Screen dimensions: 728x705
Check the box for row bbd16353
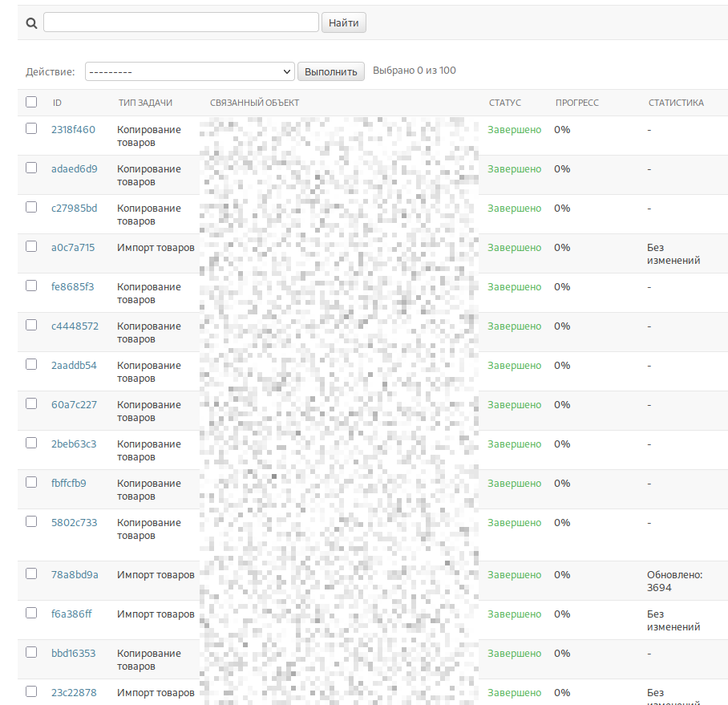click(31, 652)
